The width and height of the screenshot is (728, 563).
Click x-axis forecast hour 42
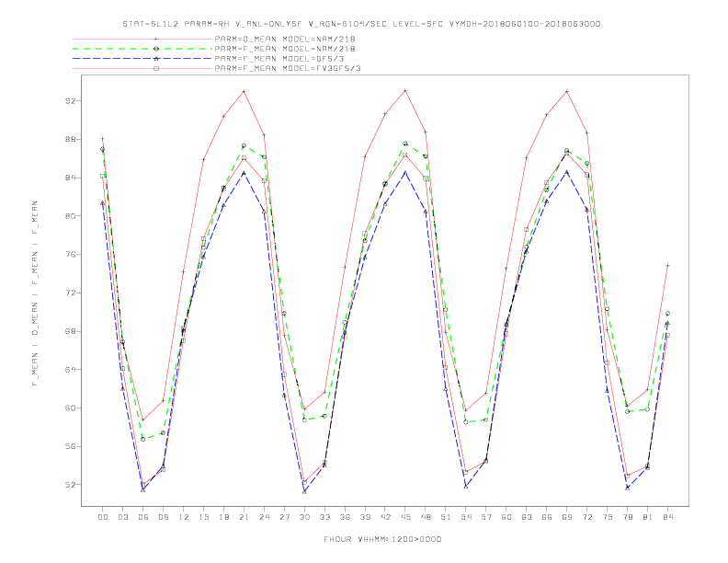coord(385,517)
